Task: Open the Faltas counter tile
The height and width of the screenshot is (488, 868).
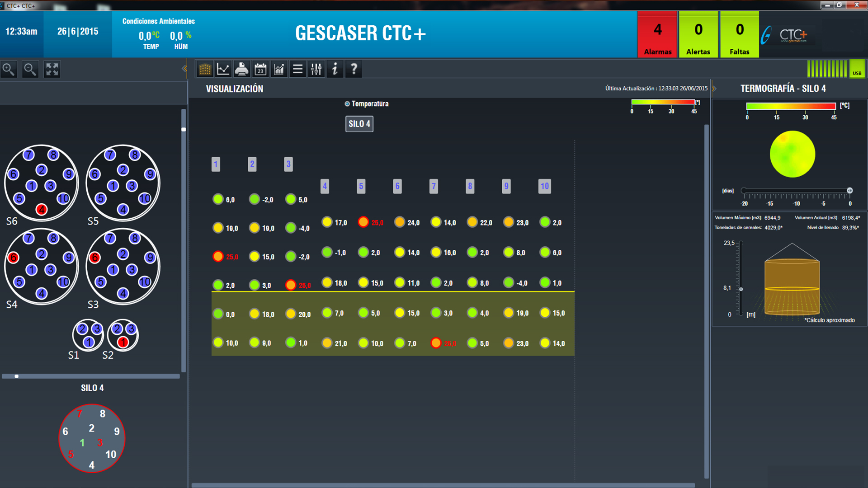Action: 740,35
